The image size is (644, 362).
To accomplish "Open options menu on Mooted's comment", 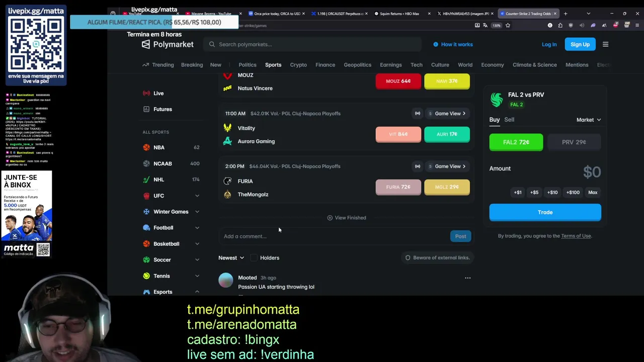I will click(467, 278).
